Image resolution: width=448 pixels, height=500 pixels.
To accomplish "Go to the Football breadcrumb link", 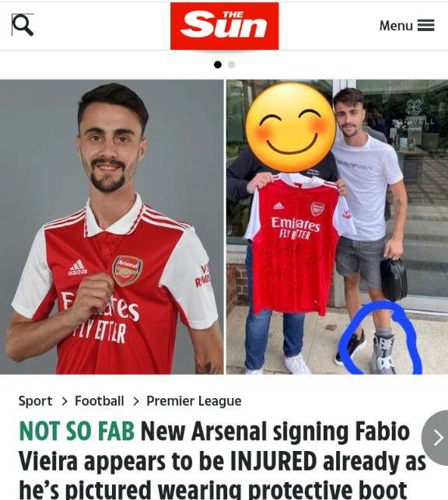I will coord(99,400).
